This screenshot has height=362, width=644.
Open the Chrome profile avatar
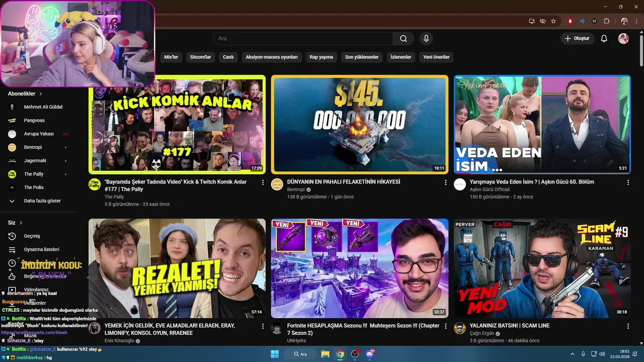pos(624,21)
